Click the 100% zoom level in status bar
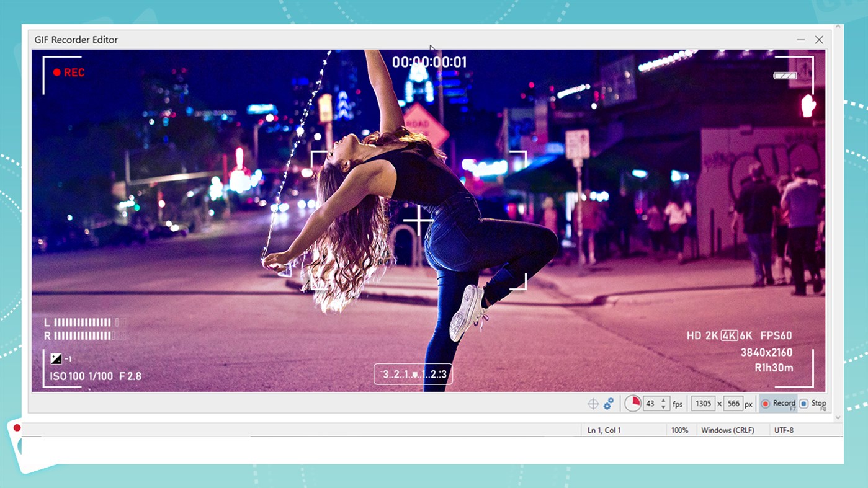Viewport: 868px width, 488px height. pos(679,430)
